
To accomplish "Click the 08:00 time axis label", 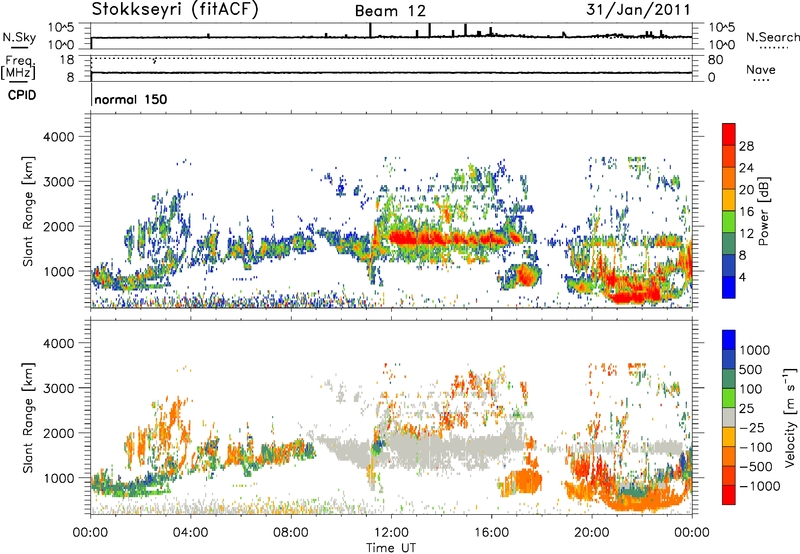I will 291,533.
